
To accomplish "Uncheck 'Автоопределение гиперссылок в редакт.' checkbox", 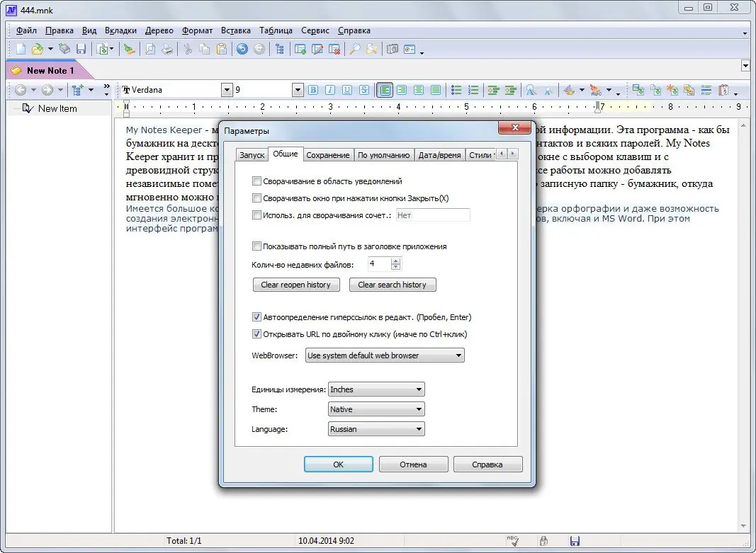I will 256,317.
